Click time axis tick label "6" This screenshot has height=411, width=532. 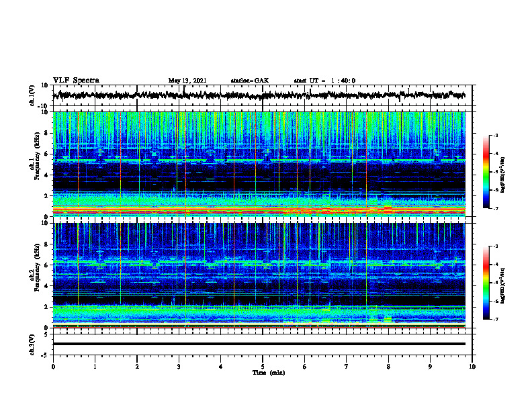coord(305,367)
